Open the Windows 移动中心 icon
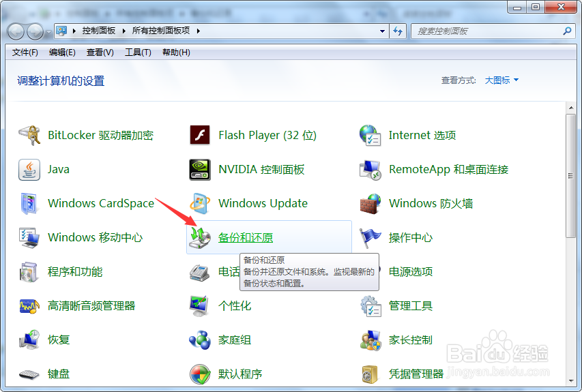The width and height of the screenshot is (582, 392). (29, 238)
